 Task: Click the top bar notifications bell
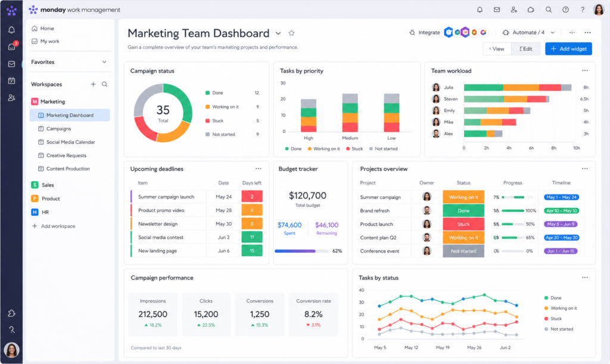click(480, 10)
